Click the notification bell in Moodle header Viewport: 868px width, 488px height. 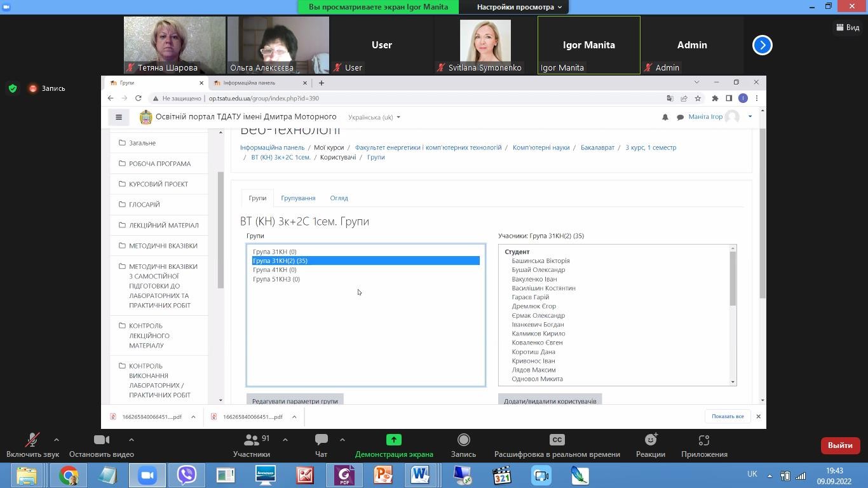pos(665,118)
